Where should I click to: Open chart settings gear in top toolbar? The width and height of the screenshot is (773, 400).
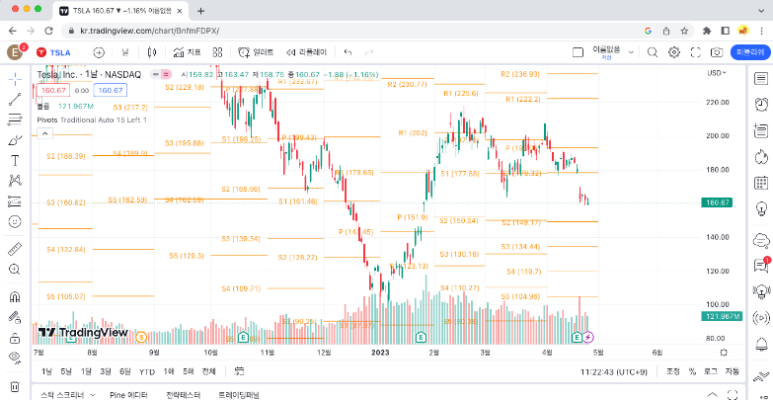click(674, 52)
